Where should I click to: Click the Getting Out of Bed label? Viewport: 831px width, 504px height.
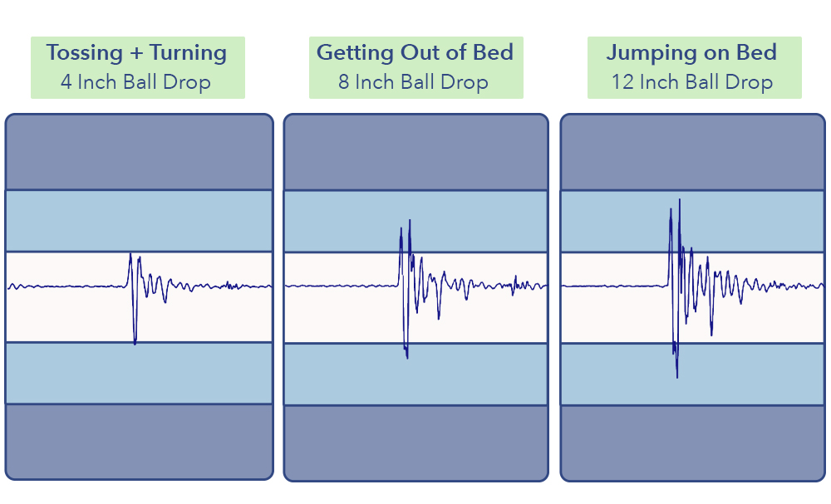[x=415, y=53]
